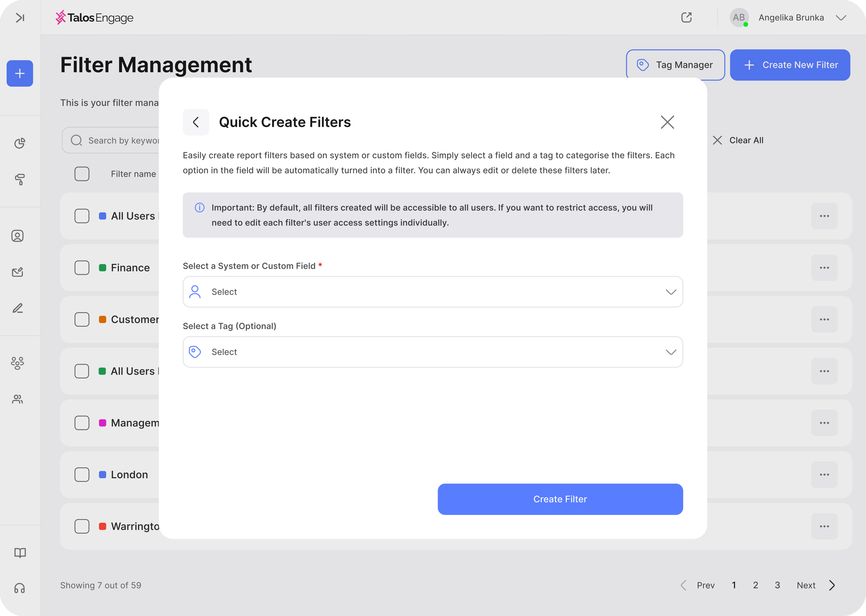Toggle the select-all checkbox beside Filter name
The width and height of the screenshot is (866, 616).
point(82,174)
